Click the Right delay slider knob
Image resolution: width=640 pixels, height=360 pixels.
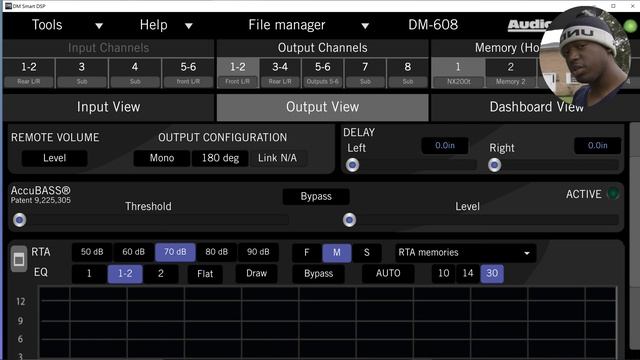tap(494, 165)
